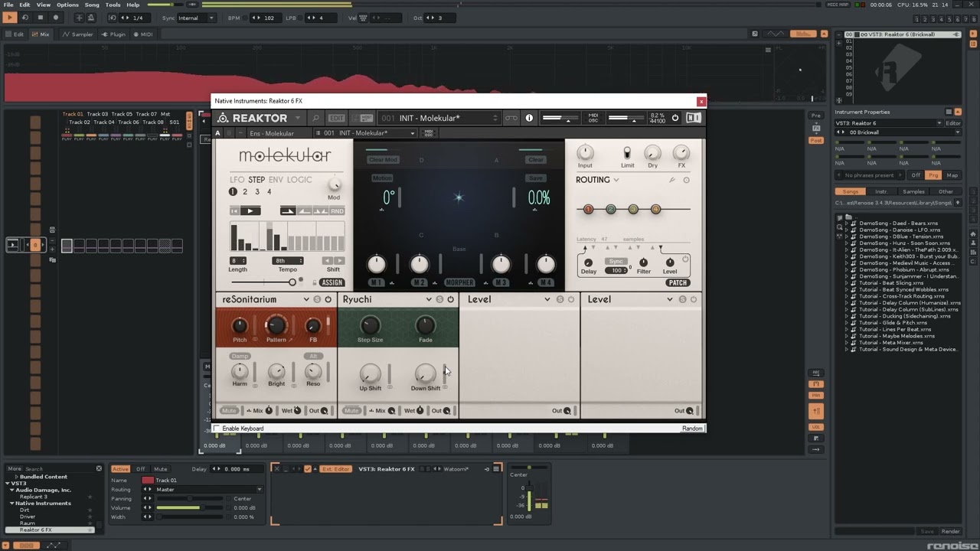Open the Sync Internal dropdown in Renoise
The image size is (980, 551).
196,18
